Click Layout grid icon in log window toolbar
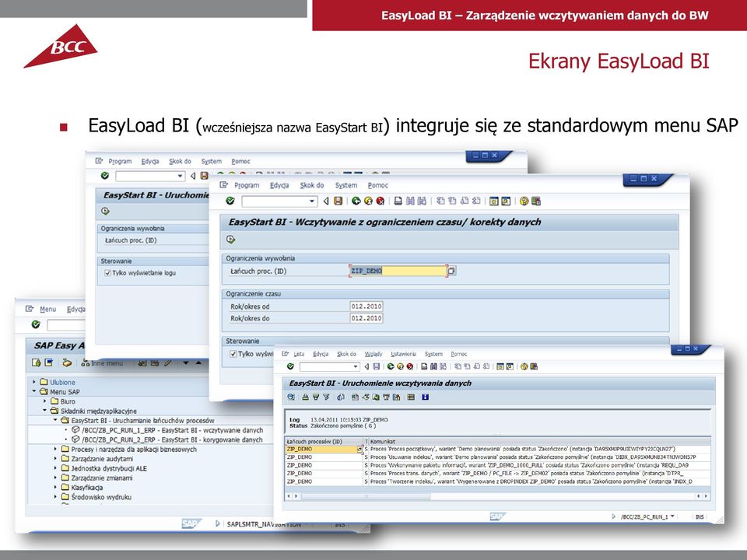 pyautogui.click(x=411, y=397)
